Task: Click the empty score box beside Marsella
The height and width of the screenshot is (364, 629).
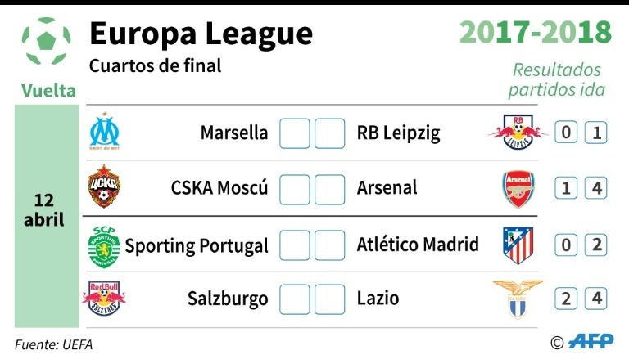Action: coord(295,133)
